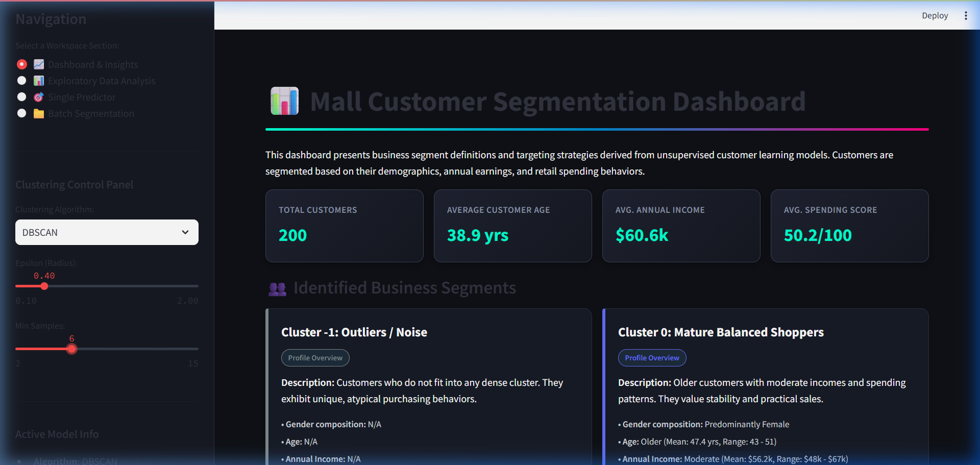Click the bar chart icon beside dashboard title

click(x=284, y=101)
